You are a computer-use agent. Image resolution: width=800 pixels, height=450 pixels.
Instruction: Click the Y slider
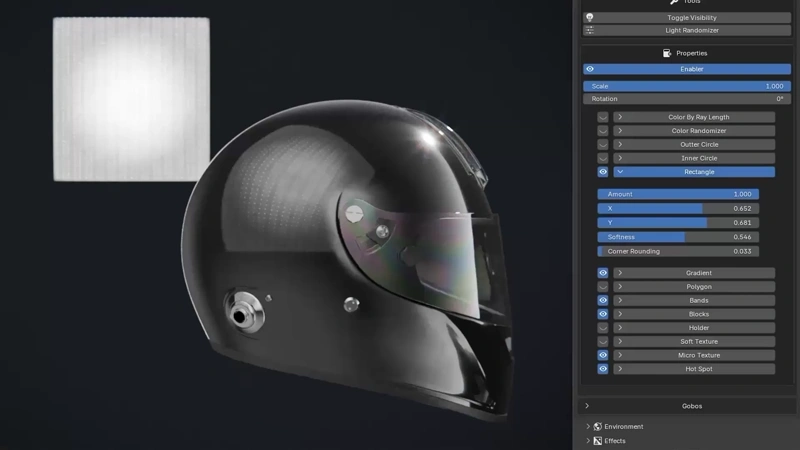[678, 223]
